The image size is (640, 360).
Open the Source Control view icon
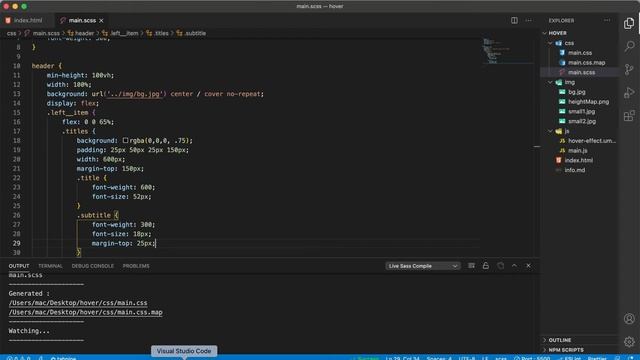click(x=629, y=69)
